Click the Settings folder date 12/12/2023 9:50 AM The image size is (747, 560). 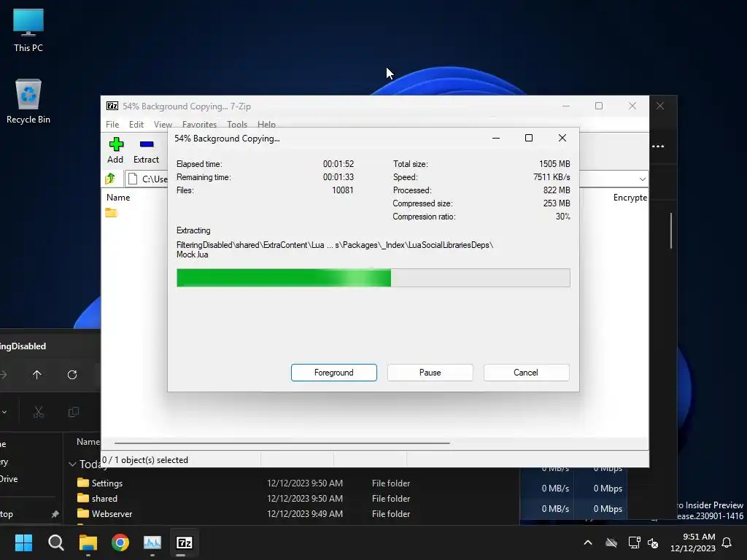click(x=305, y=483)
